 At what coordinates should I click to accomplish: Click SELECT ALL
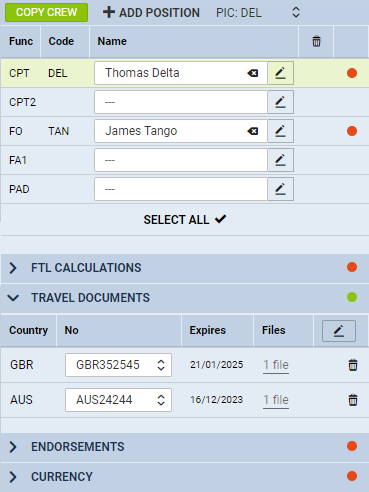[185, 220]
